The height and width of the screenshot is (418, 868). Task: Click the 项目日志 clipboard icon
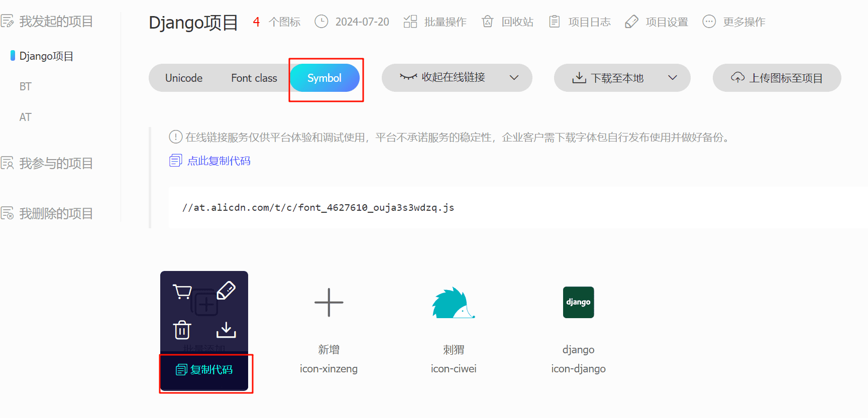[555, 22]
